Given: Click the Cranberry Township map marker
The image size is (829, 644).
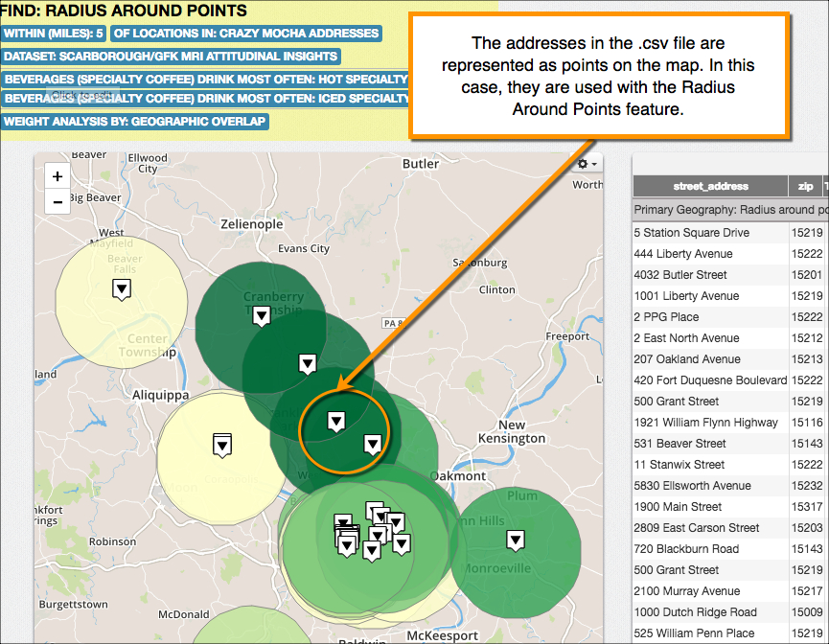Looking at the screenshot, I should (x=262, y=313).
